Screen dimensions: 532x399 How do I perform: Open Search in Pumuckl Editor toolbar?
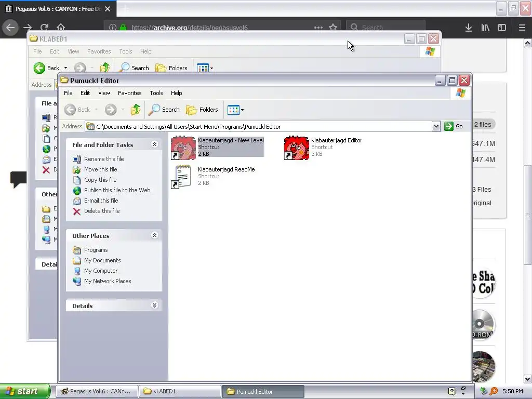(164, 110)
